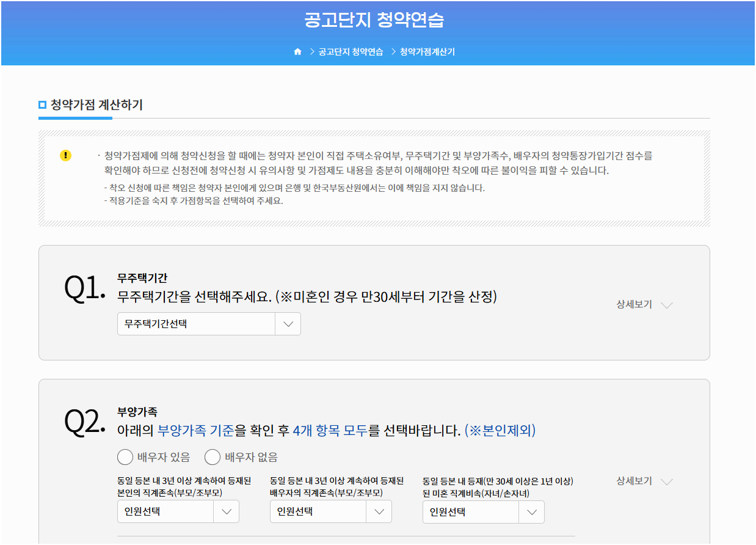Open the 인원선택 dropdown for 본인의 직계존속
This screenshot has height=545, width=756.
[177, 511]
